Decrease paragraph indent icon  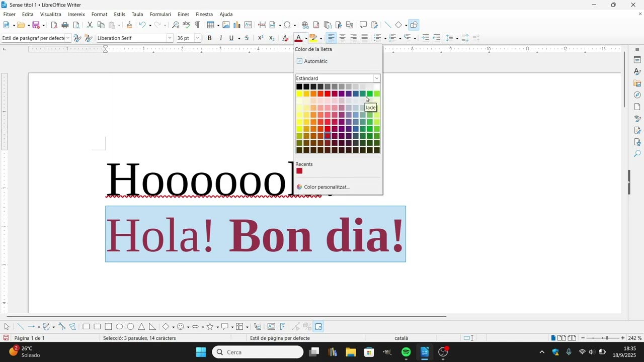tap(437, 38)
